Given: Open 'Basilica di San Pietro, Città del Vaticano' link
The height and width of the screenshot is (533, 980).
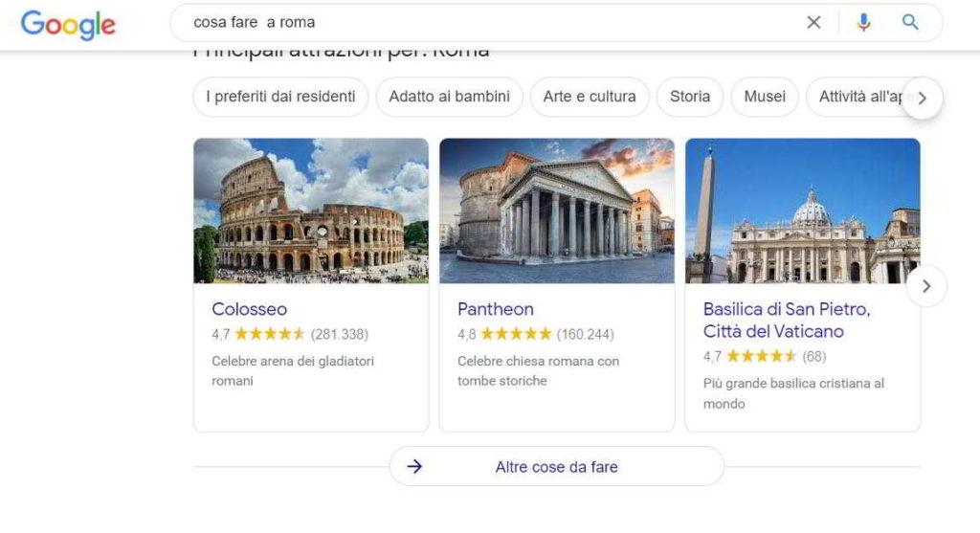Looking at the screenshot, I should (x=787, y=320).
